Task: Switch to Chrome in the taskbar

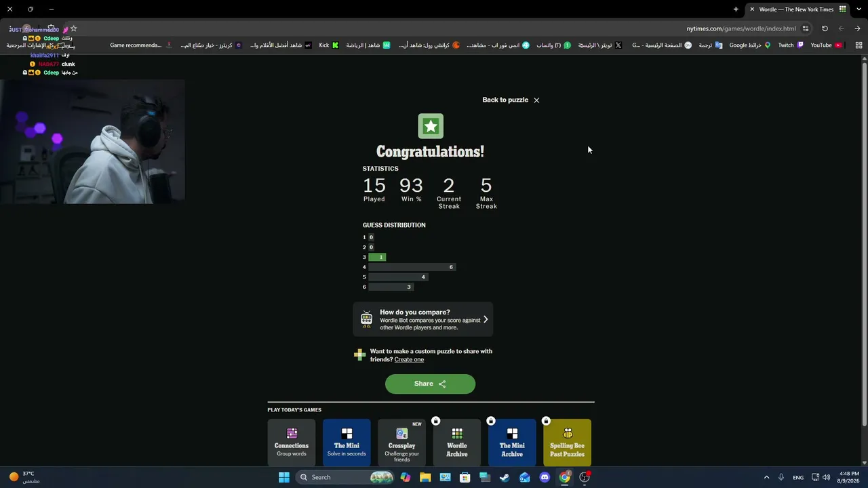Action: point(564,477)
